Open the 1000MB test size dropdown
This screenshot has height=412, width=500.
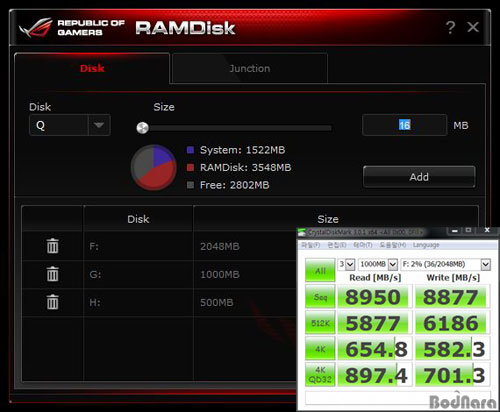point(378,265)
